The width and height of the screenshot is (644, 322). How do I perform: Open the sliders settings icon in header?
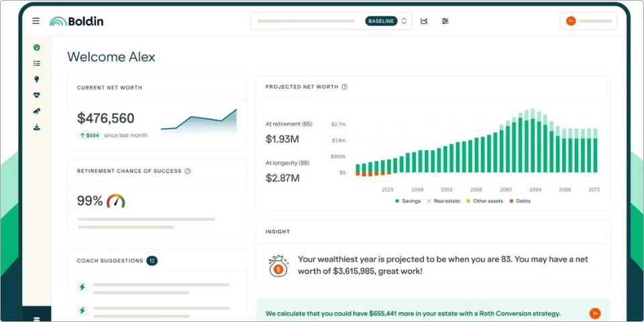[445, 21]
